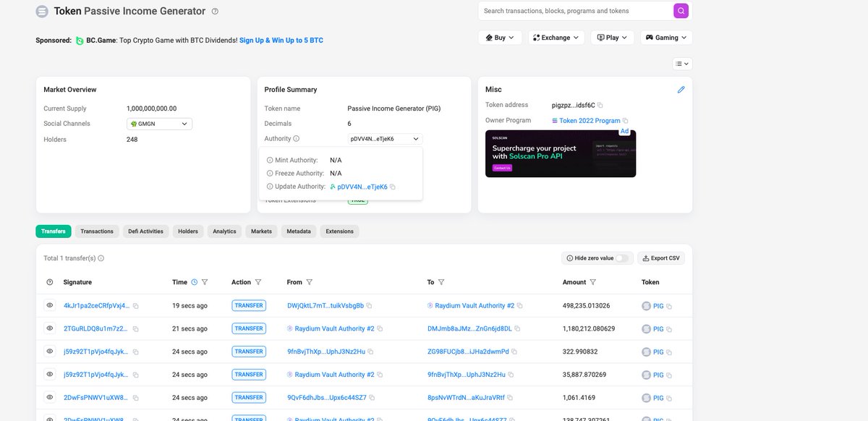Toggle eye icon for 4kJr1pa2ceCRfpVxj4 row
Screen dimensions: 868x421
(x=50, y=305)
